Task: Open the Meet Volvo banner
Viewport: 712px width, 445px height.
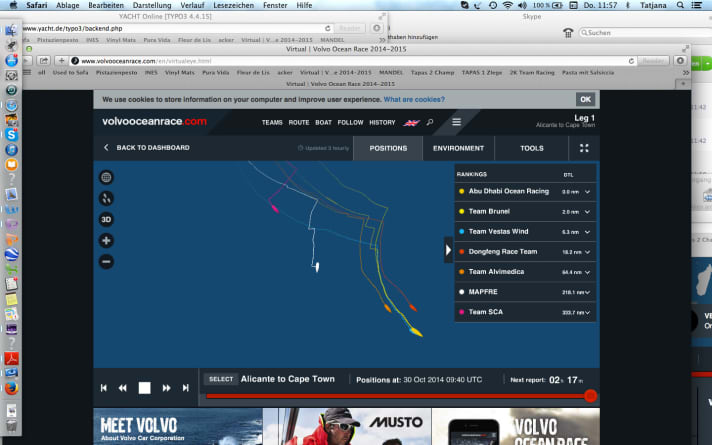Action: point(178,426)
